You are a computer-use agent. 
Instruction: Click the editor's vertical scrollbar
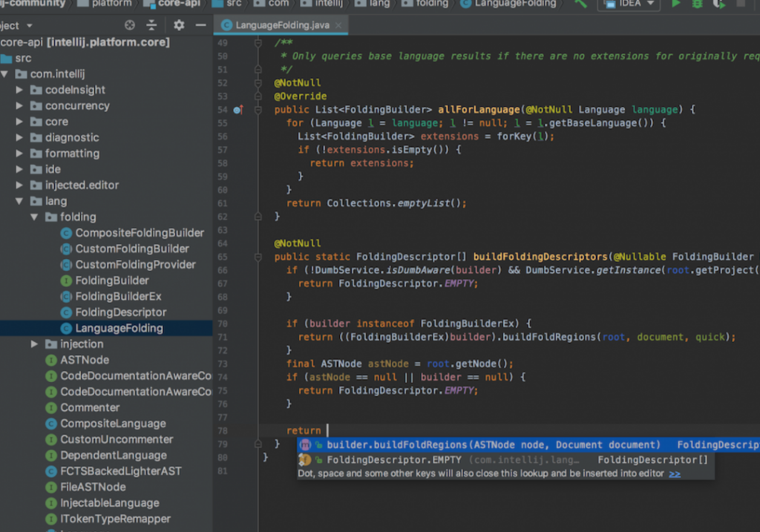[x=756, y=223]
